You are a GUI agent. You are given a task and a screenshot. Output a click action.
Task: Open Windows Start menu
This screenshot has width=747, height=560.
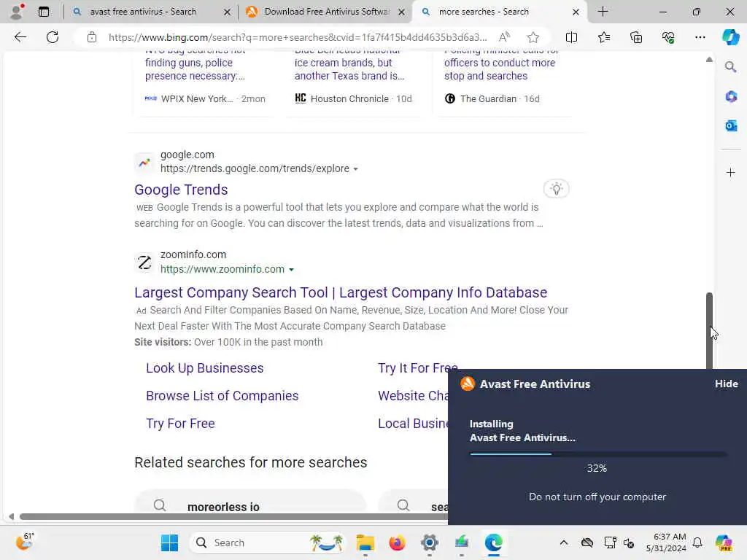click(169, 542)
